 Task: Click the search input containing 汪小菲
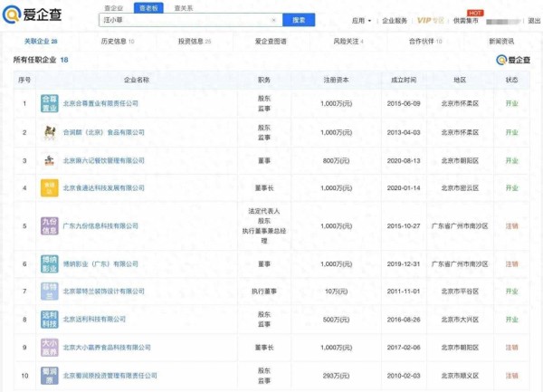click(x=181, y=19)
